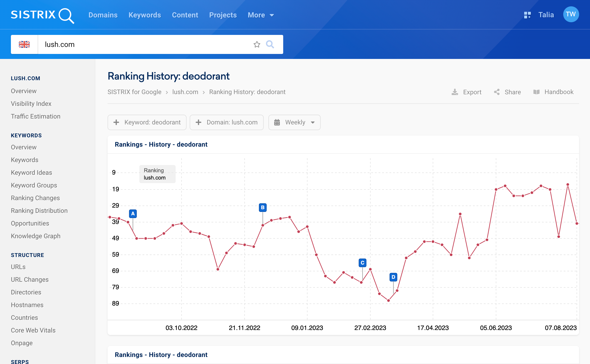Screen dimensions: 590x364
Task: Click the Handbook book icon
Action: pos(536,92)
